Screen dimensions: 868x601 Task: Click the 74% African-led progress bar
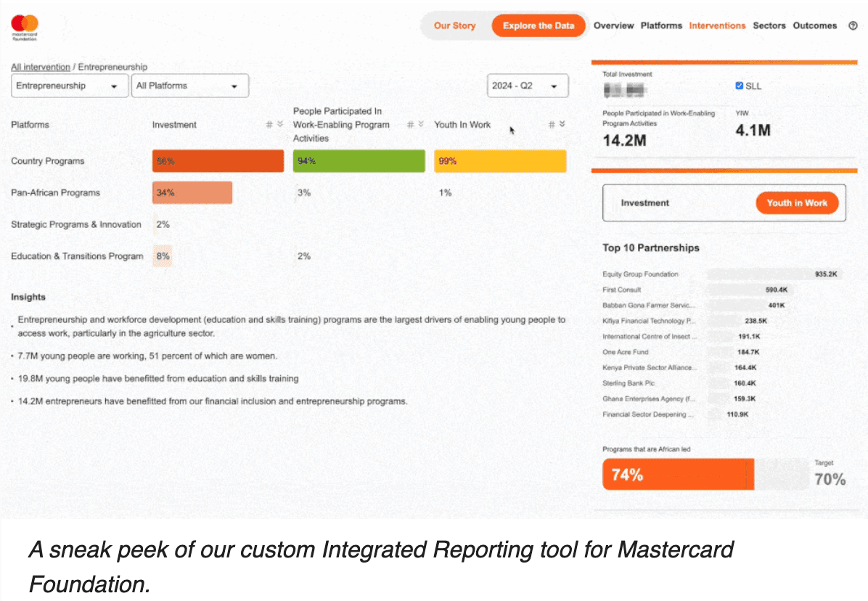(678, 475)
